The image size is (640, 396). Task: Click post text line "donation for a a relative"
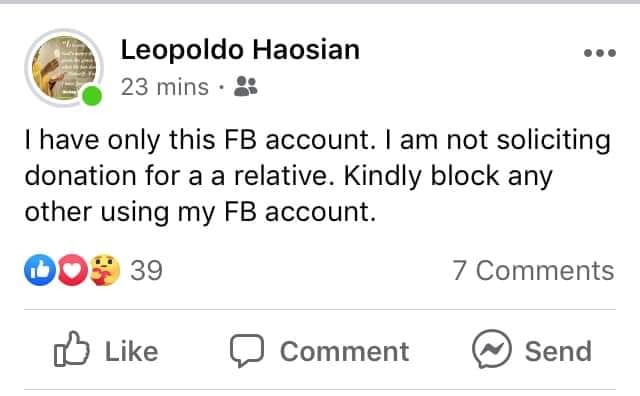pos(179,176)
